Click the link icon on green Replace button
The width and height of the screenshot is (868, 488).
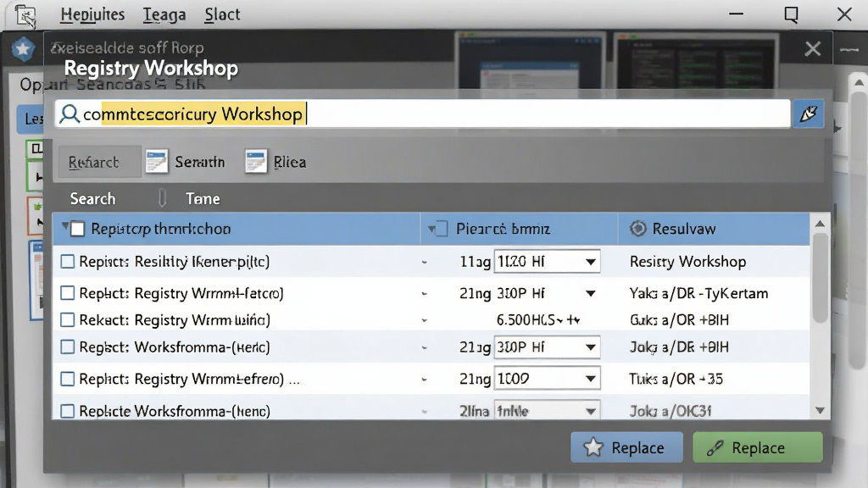tap(715, 447)
